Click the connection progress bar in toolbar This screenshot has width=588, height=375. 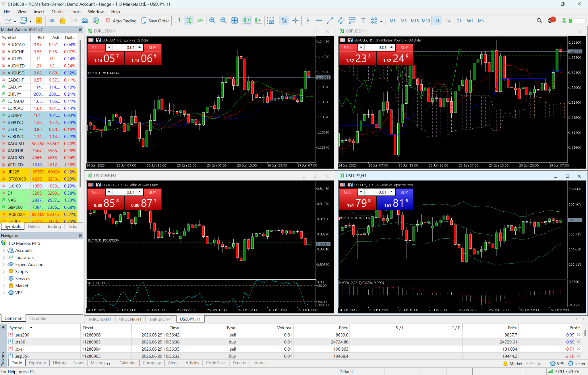pyautogui.click(x=577, y=21)
